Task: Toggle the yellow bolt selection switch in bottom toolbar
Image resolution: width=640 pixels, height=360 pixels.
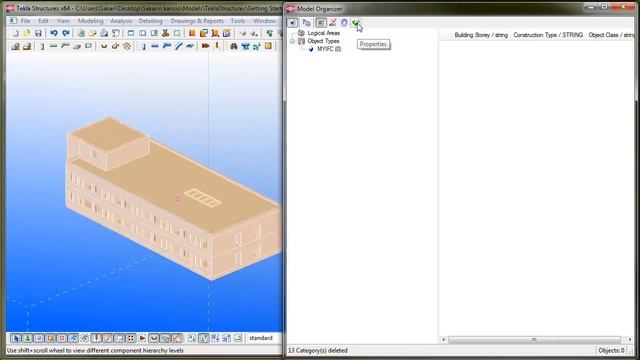Action: coord(96,338)
